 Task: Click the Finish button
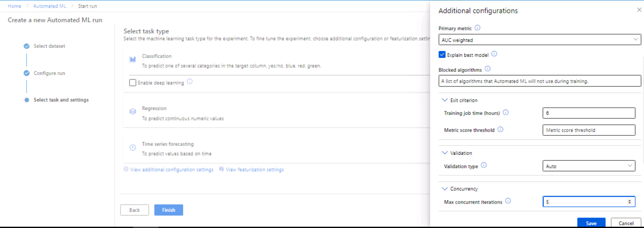[168, 210]
